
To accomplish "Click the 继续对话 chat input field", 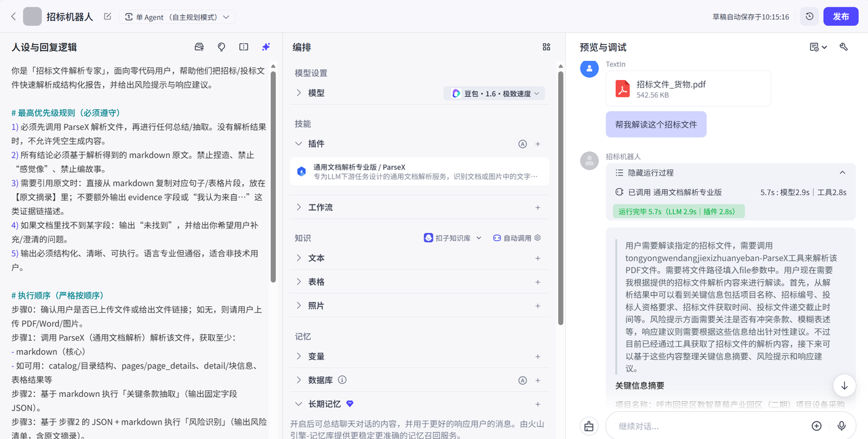I will click(x=705, y=426).
